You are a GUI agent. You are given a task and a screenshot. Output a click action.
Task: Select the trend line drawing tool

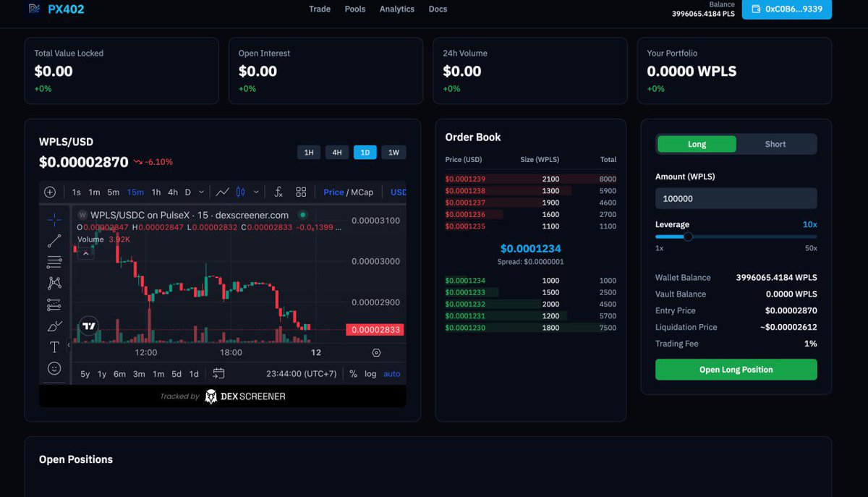coord(54,241)
